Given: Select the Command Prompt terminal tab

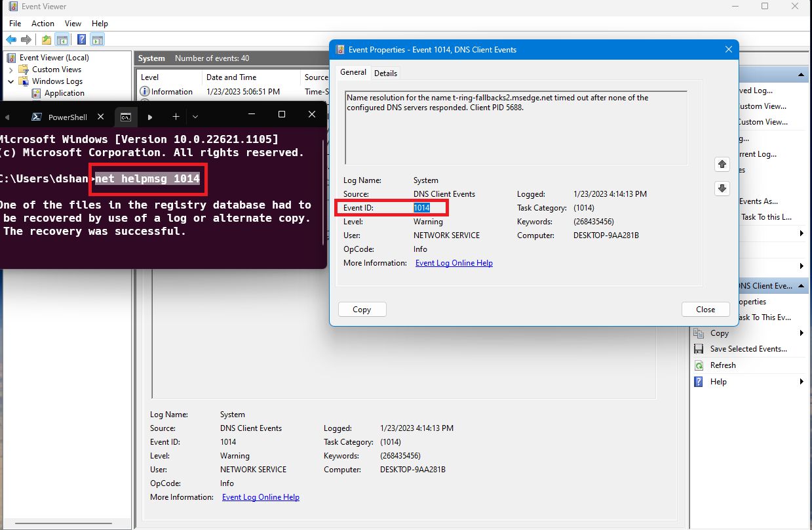Looking at the screenshot, I should 125,117.
